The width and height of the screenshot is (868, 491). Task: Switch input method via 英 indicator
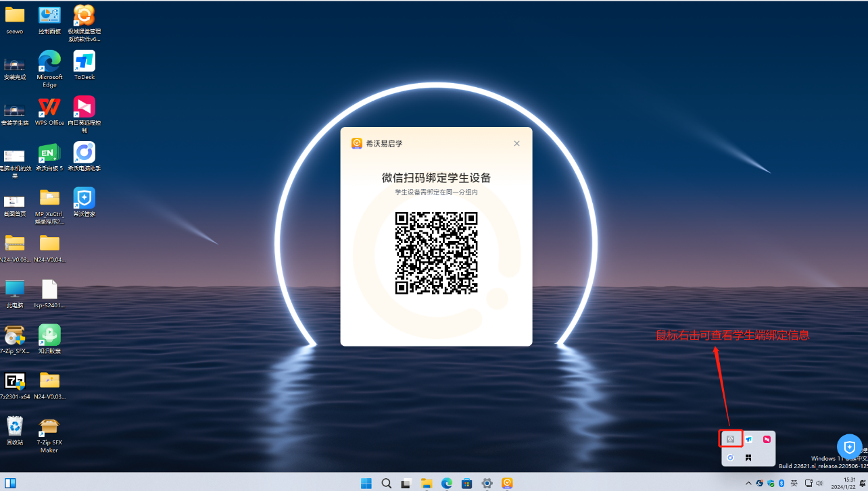[x=794, y=483]
